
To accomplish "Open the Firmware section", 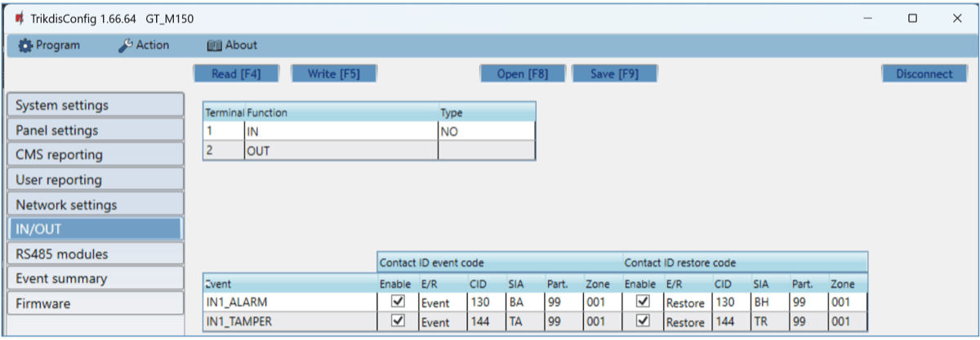I will pyautogui.click(x=95, y=304).
